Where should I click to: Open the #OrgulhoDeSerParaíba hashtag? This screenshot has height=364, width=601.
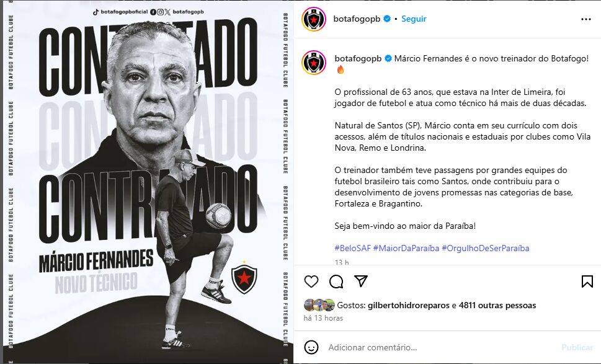point(485,248)
